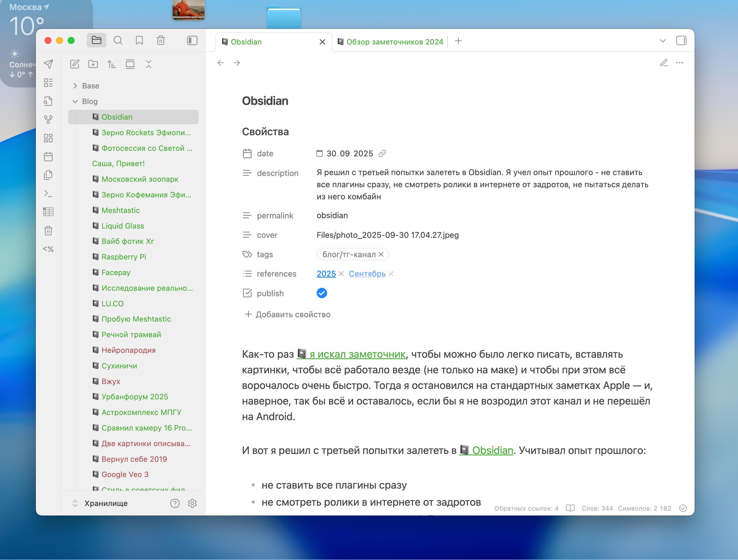Remove the 2025 reference
This screenshot has width=738, height=560.
(341, 274)
